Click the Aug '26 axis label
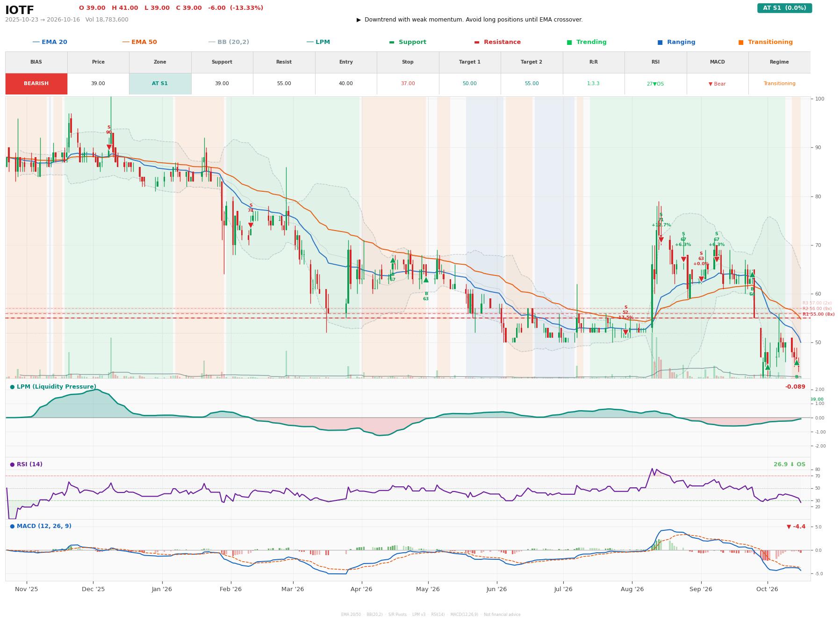Screen dimensions: 840x622 pyautogui.click(x=632, y=589)
